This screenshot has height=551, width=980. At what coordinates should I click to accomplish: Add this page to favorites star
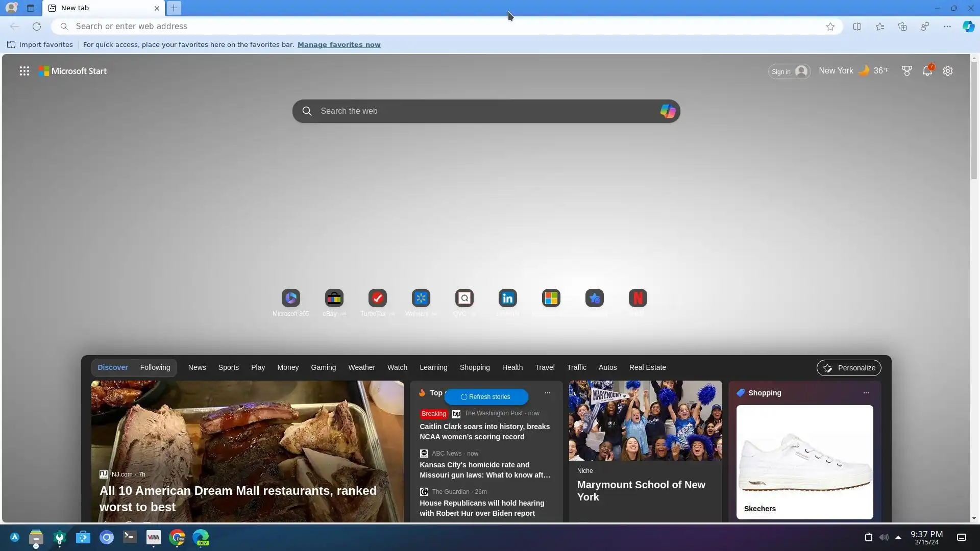tap(830, 27)
